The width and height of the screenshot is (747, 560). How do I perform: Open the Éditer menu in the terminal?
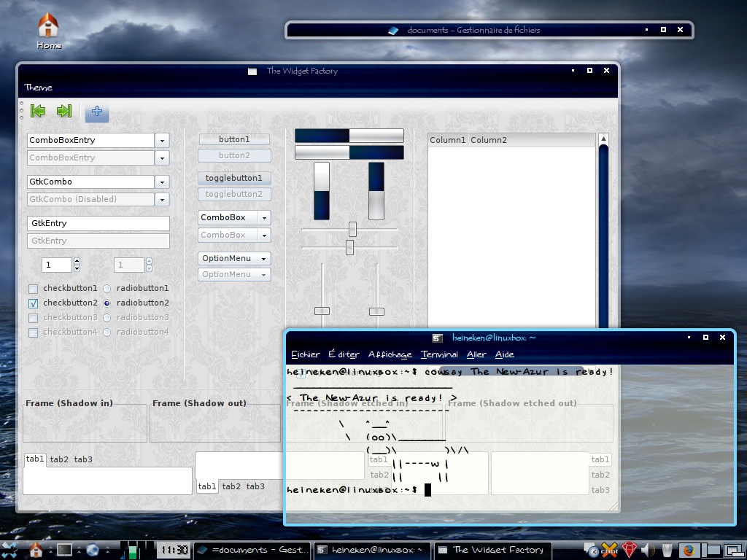point(344,355)
